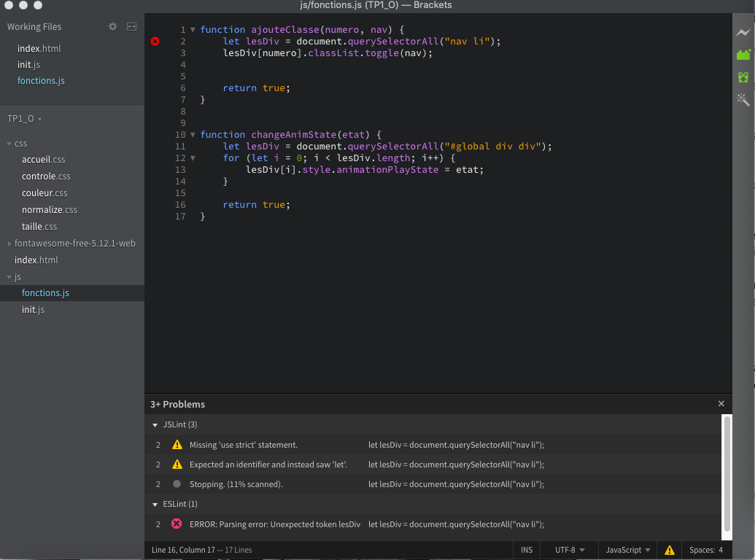Collapse the js folder
Screen dimensions: 755x560
(x=9, y=277)
